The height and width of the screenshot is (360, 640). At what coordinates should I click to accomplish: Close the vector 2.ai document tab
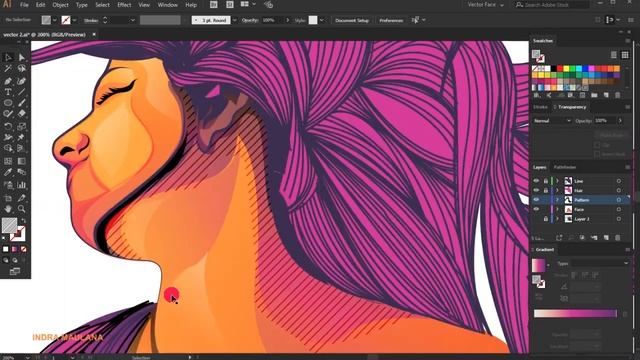click(x=94, y=35)
